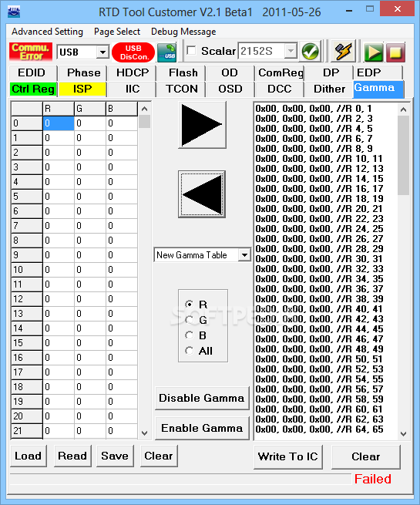
Task: Expand the New Gamma Table dropdown
Action: [244, 255]
